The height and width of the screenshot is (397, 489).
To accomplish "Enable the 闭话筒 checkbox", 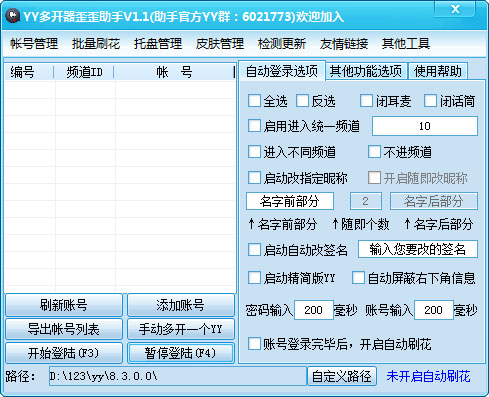I will point(430,101).
